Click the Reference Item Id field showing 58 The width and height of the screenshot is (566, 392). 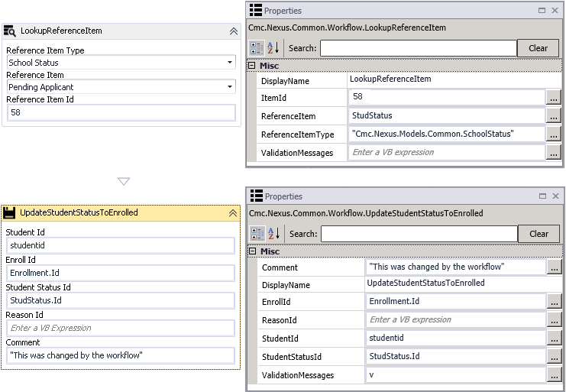pos(121,112)
